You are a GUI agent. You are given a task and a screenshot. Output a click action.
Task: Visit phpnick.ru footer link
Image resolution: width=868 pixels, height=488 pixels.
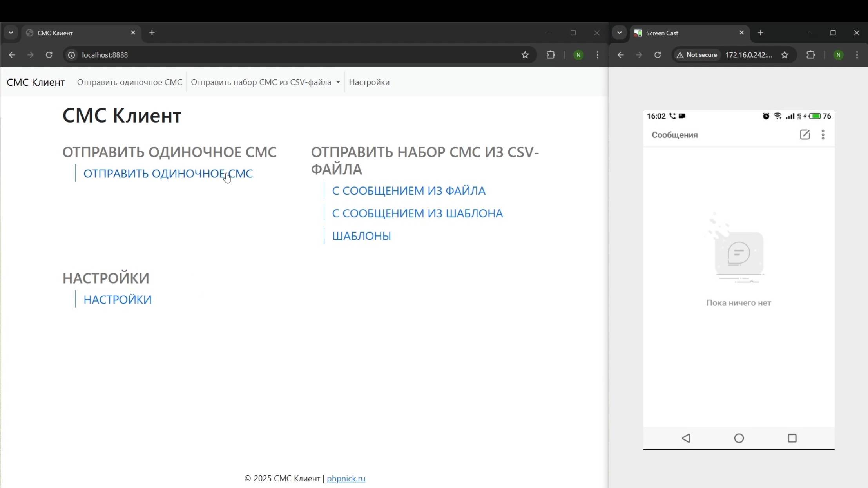[x=346, y=478]
